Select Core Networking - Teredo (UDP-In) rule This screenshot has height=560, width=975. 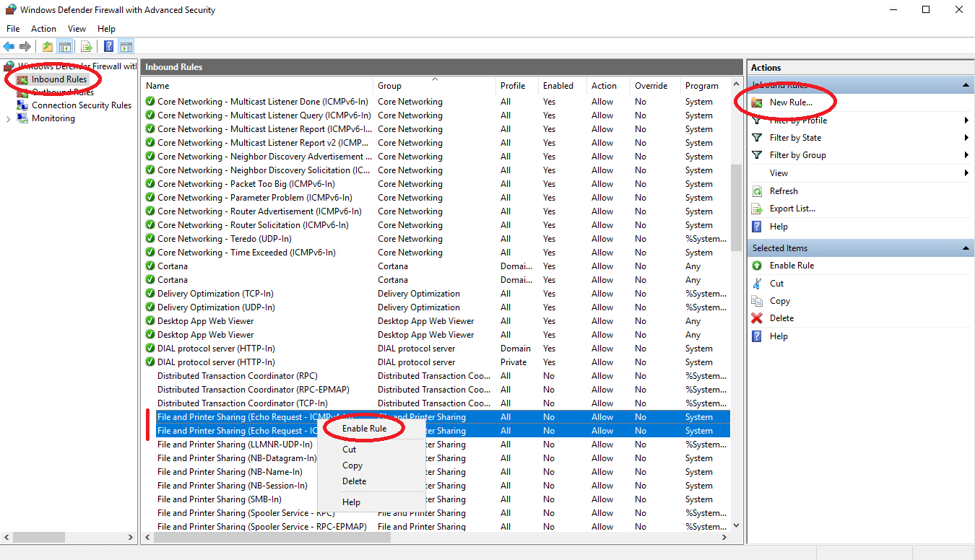438,239
